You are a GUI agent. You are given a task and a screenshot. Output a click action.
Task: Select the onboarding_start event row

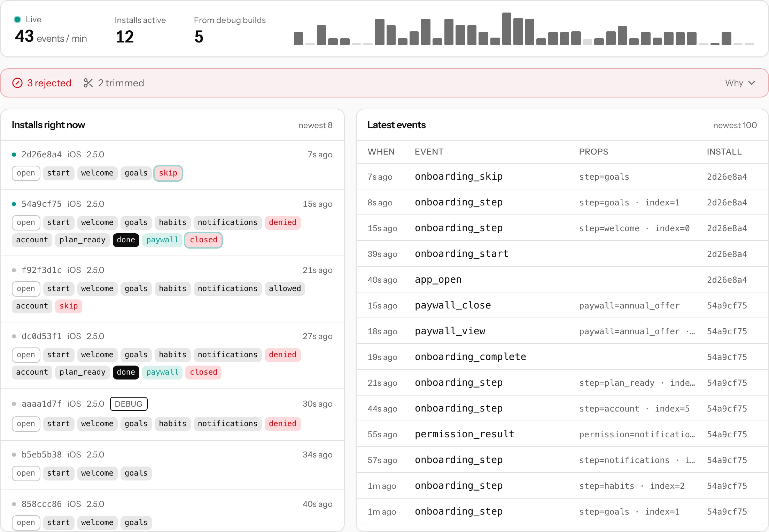(562, 254)
